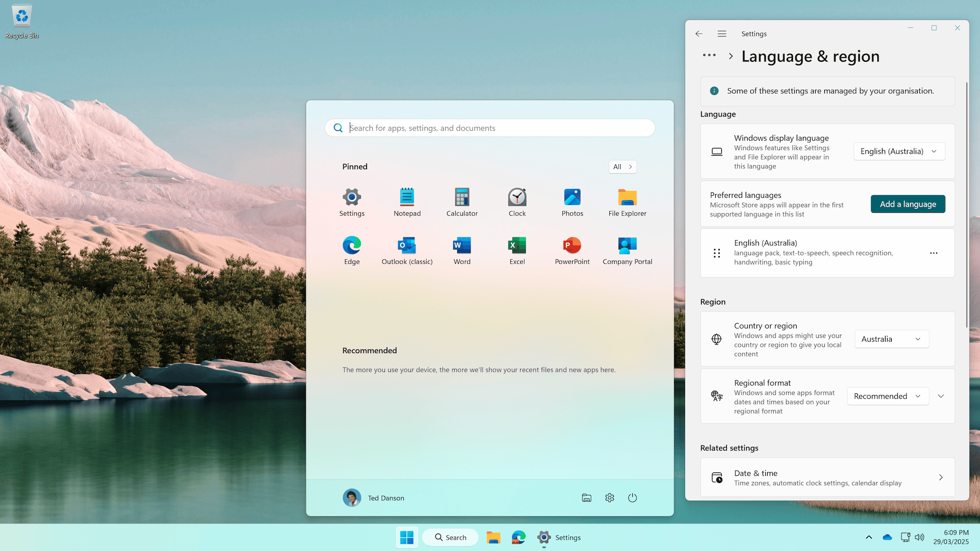980x551 pixels.
Task: Launch Word from Start menu
Action: tap(462, 251)
